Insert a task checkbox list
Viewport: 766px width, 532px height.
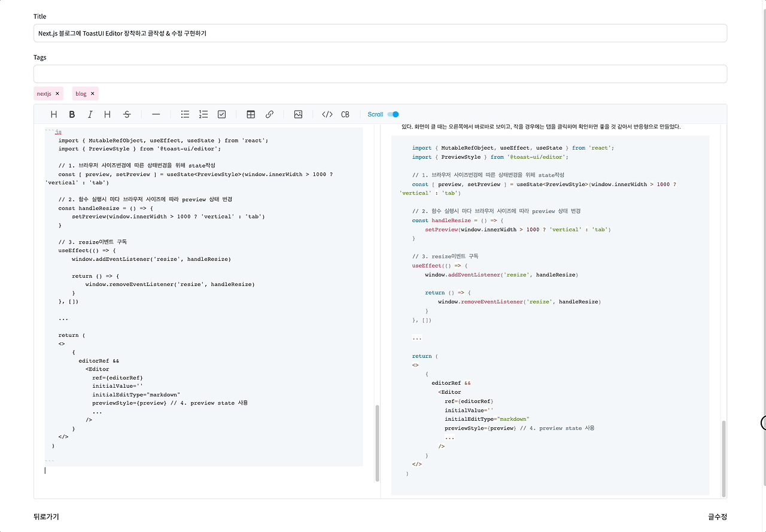pos(222,114)
